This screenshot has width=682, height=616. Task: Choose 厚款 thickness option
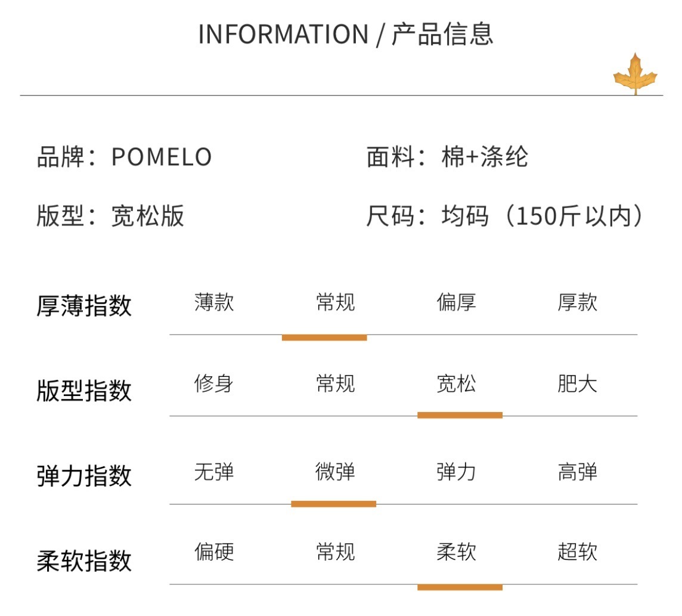(577, 302)
